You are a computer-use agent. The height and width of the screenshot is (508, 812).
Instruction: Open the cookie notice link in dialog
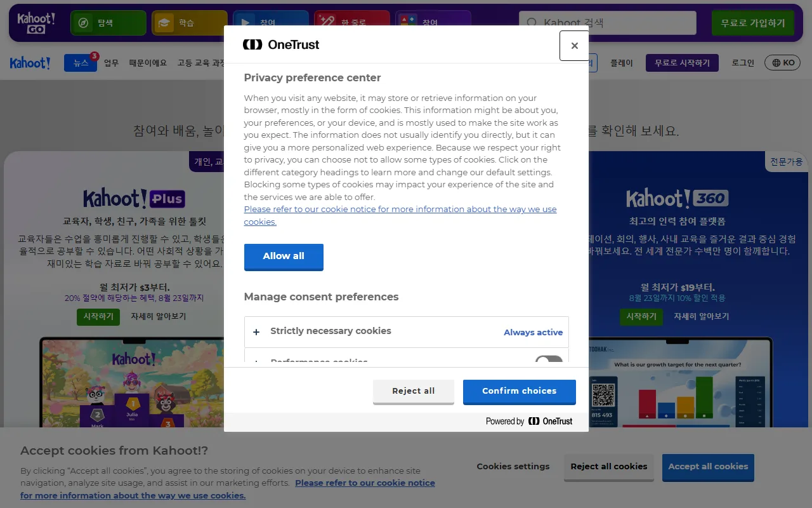tap(400, 215)
